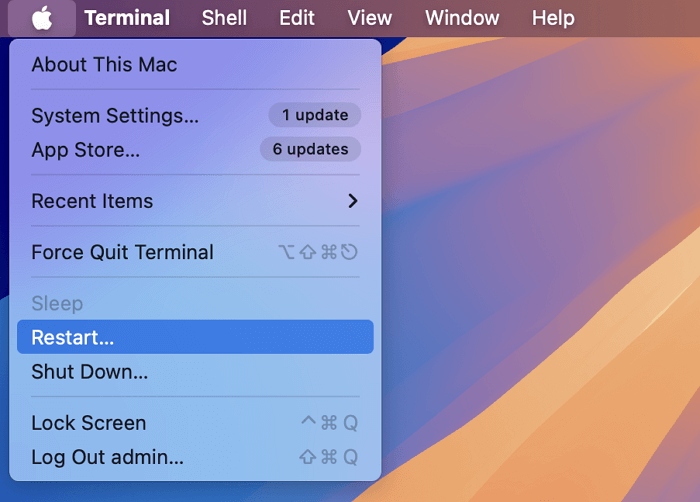Click the Recent Items chevron arrow
This screenshot has width=700, height=502.
352,201
